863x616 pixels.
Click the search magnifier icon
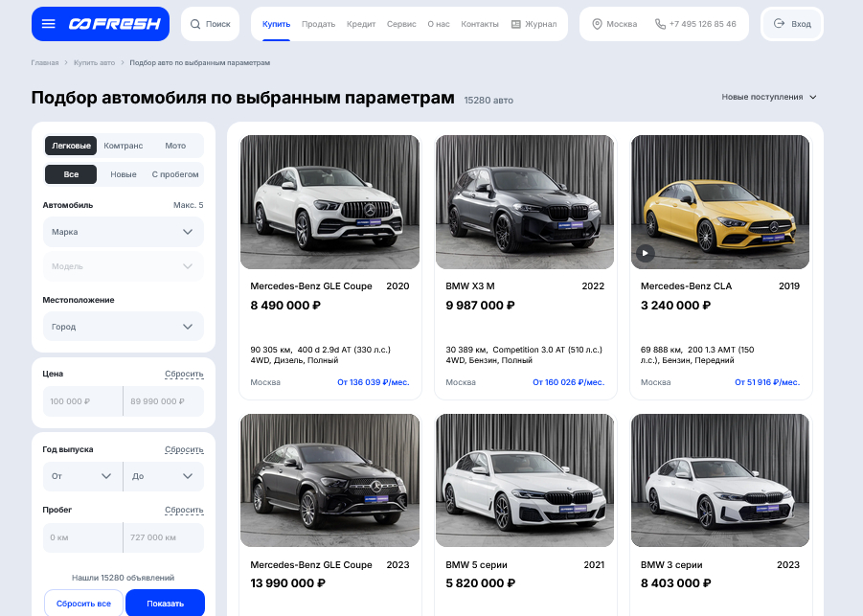[195, 24]
